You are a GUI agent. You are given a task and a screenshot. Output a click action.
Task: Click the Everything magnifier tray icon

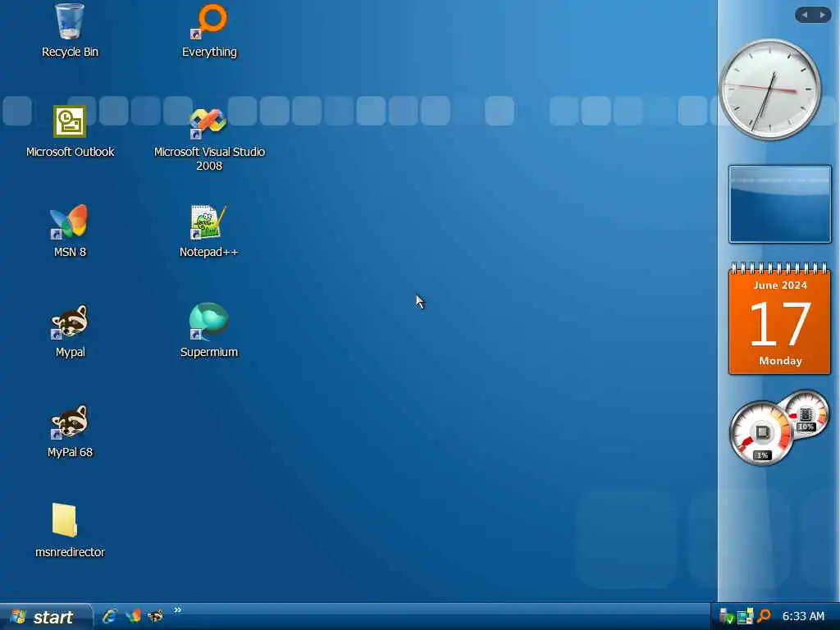(764, 617)
